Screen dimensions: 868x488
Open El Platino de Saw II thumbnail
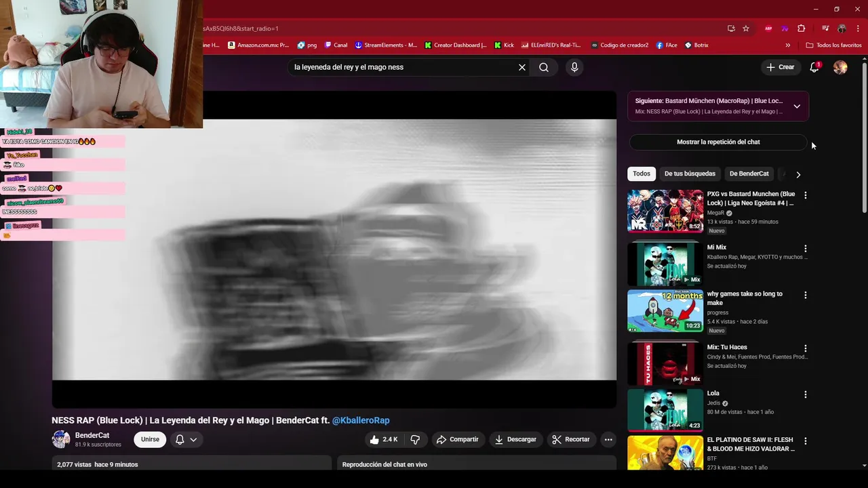(665, 453)
